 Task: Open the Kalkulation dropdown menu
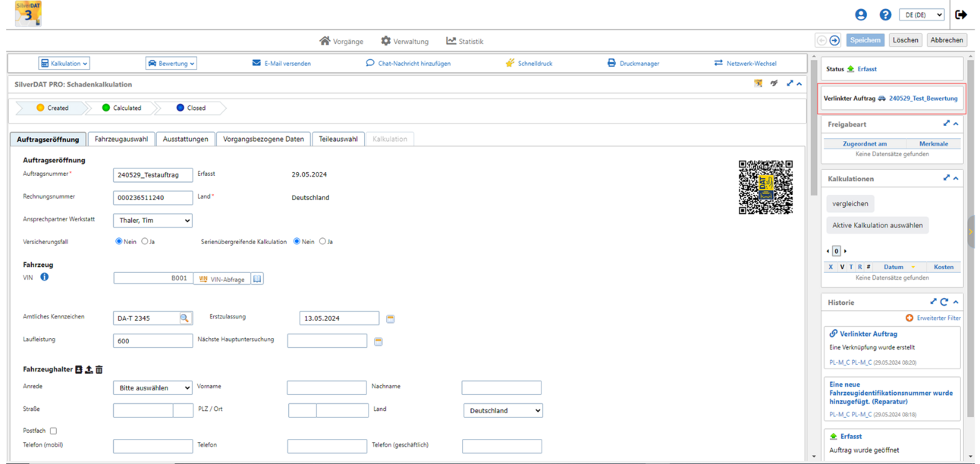pos(64,64)
